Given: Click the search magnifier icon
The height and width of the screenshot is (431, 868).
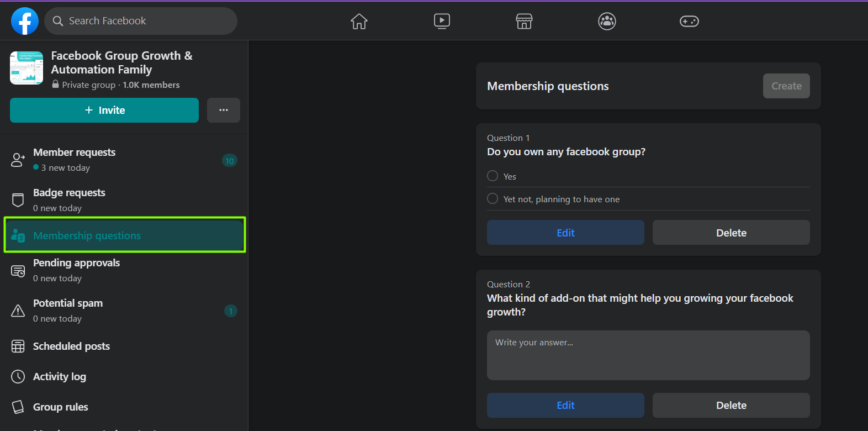Looking at the screenshot, I should 58,21.
